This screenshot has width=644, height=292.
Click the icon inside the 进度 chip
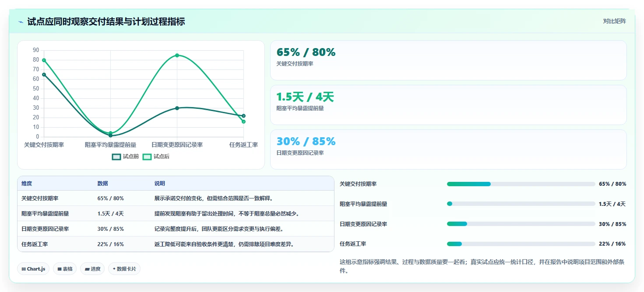coord(87,269)
